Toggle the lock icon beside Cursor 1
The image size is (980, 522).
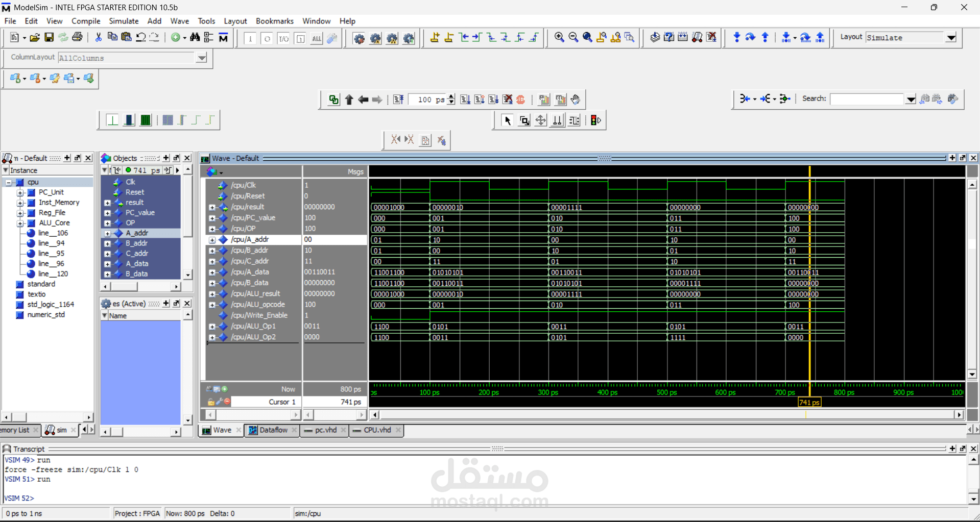(210, 402)
